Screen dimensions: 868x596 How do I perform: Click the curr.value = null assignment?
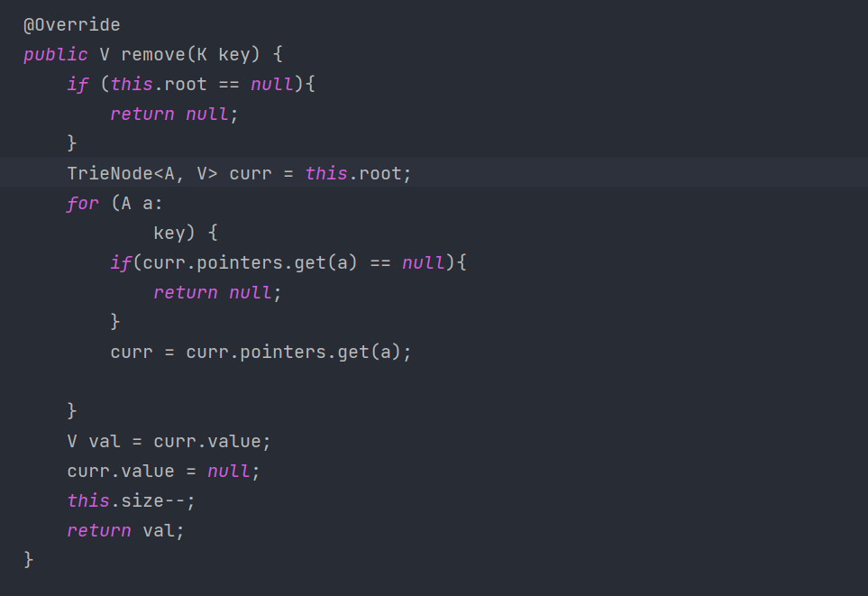click(163, 472)
